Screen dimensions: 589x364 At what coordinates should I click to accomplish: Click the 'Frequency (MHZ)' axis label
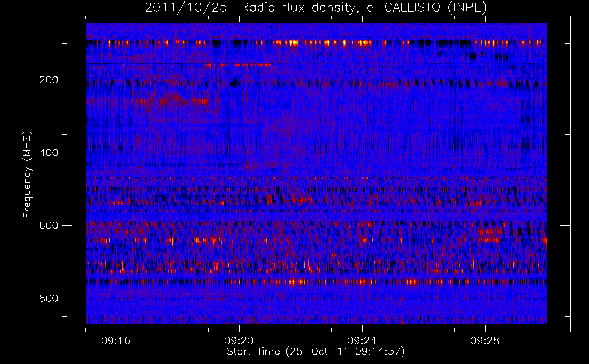(x=27, y=175)
